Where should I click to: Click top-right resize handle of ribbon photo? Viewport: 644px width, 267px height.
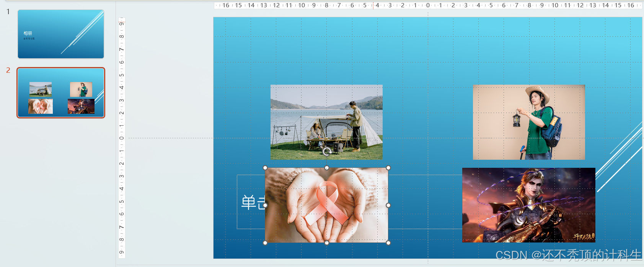(x=388, y=168)
